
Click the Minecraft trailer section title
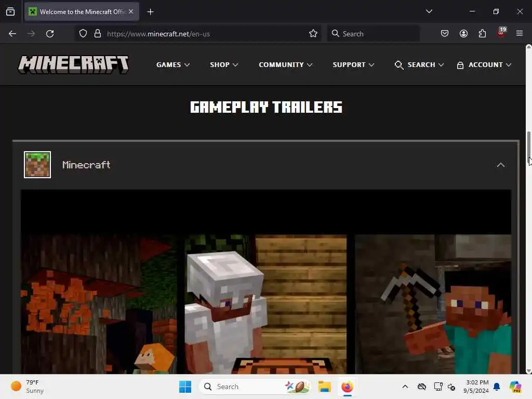(86, 165)
